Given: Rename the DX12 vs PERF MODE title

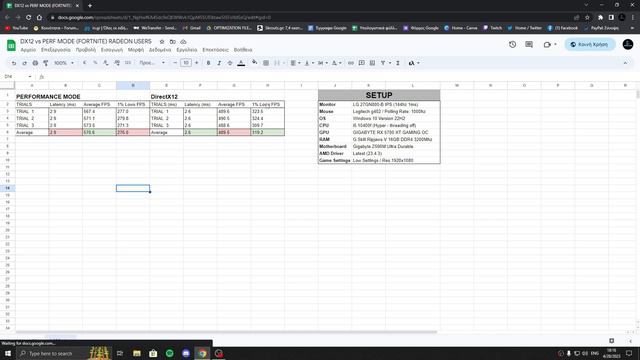Looking at the screenshot, I should (86, 42).
